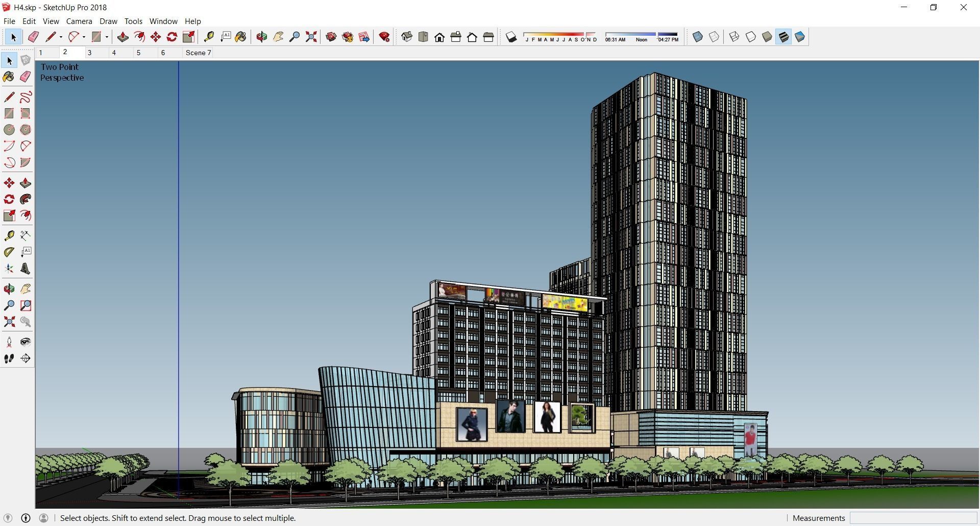The width and height of the screenshot is (980, 526).
Task: Click the Measurements input box
Action: click(x=913, y=518)
